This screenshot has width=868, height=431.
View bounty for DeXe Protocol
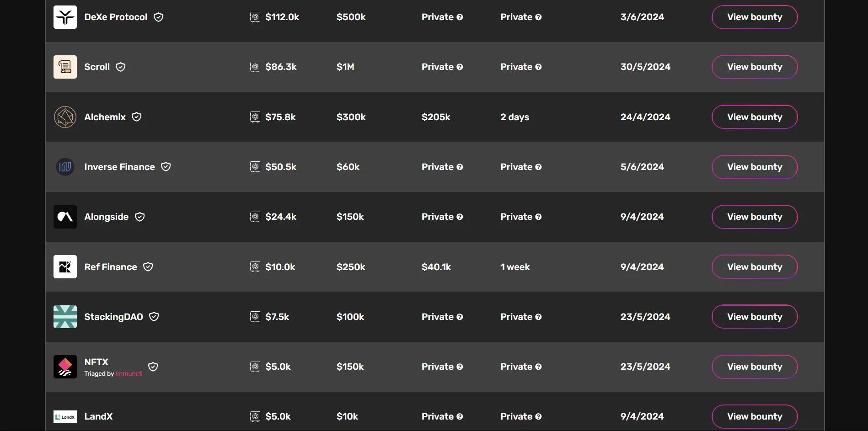tap(755, 17)
